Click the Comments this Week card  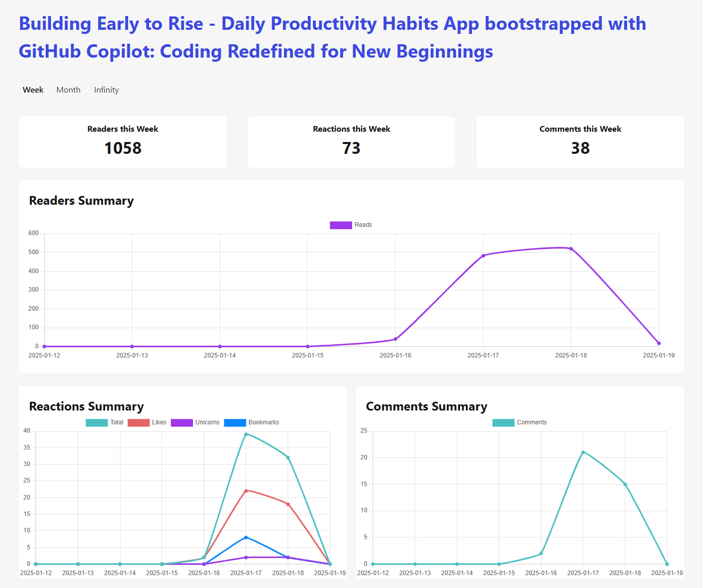[x=580, y=142]
